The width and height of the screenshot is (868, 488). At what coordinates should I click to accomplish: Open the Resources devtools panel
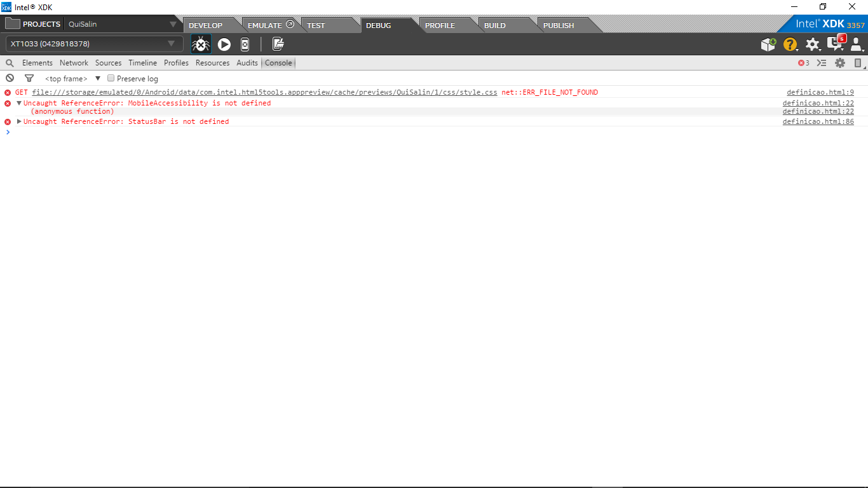point(213,63)
